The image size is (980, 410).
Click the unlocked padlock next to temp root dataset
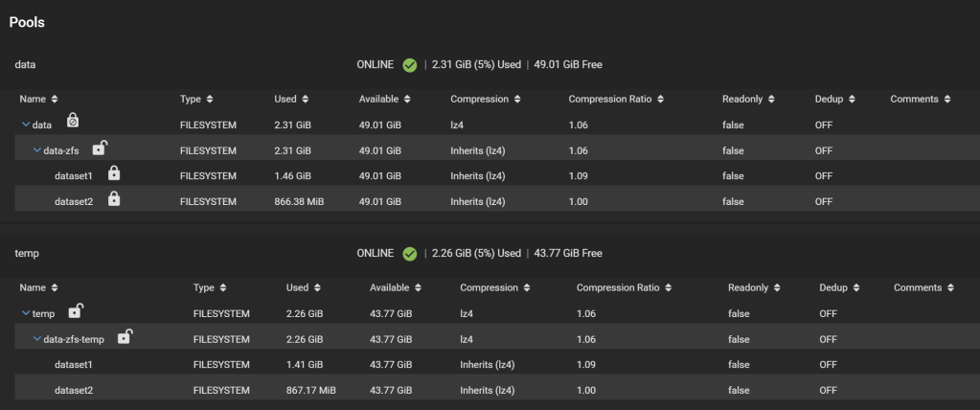pyautogui.click(x=76, y=311)
